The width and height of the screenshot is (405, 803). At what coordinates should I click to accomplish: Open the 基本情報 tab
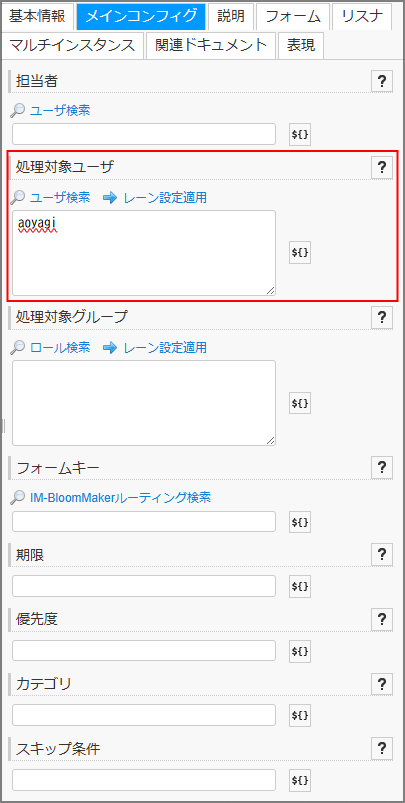coord(40,16)
